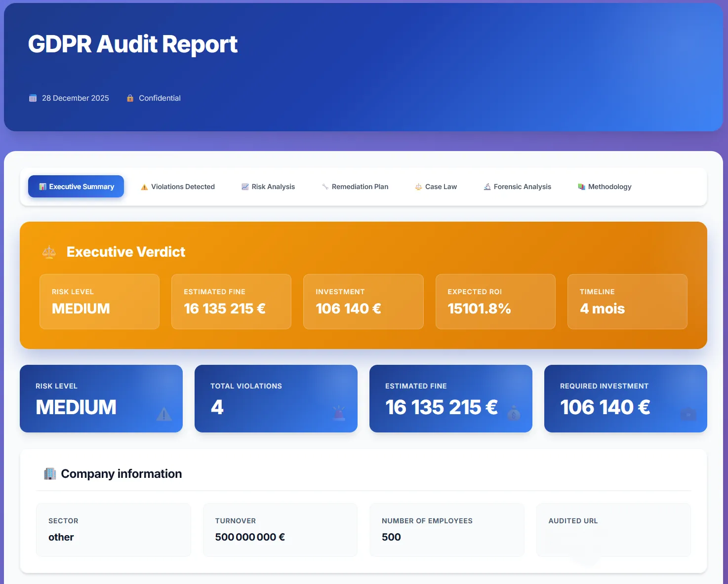Click the microscope icon beside Forensic Analysis
Screen dimensions: 728x584
486,187
